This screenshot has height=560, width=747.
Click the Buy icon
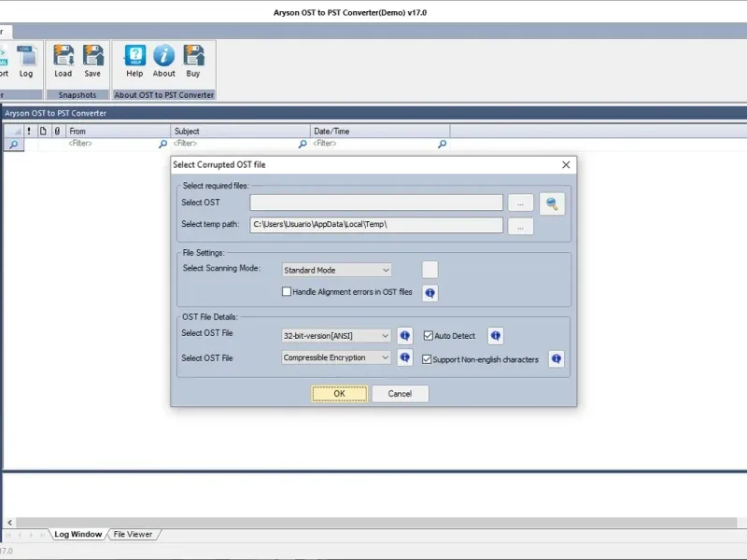pos(193,62)
